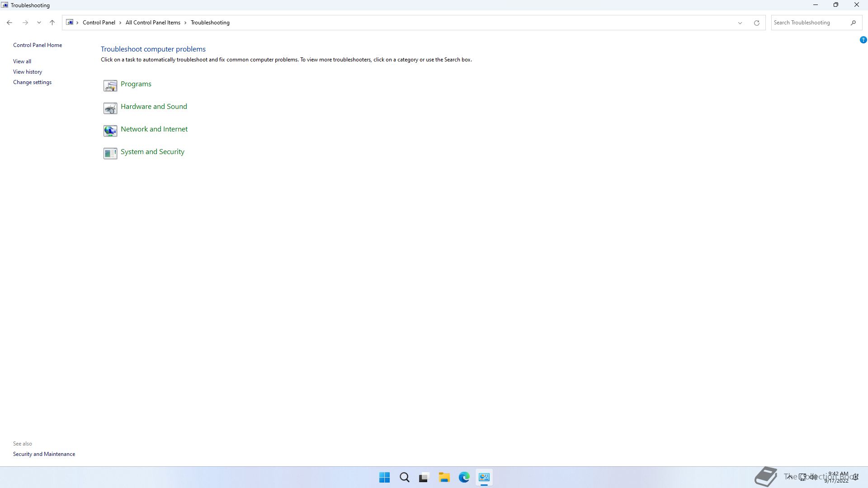Expand the address bar history dropdown
Viewport: 868px width, 488px height.
(x=740, y=23)
